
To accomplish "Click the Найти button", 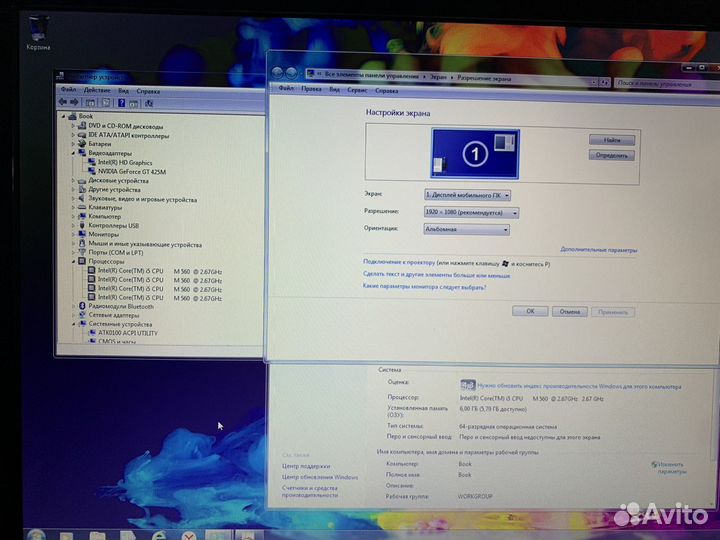I will pyautogui.click(x=612, y=140).
